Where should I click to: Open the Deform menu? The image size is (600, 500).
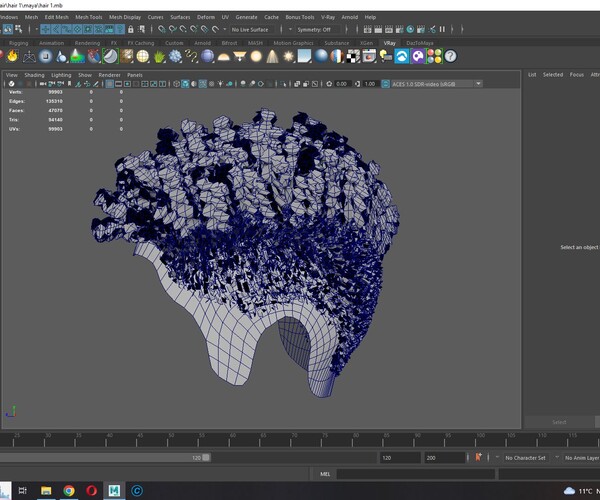206,17
